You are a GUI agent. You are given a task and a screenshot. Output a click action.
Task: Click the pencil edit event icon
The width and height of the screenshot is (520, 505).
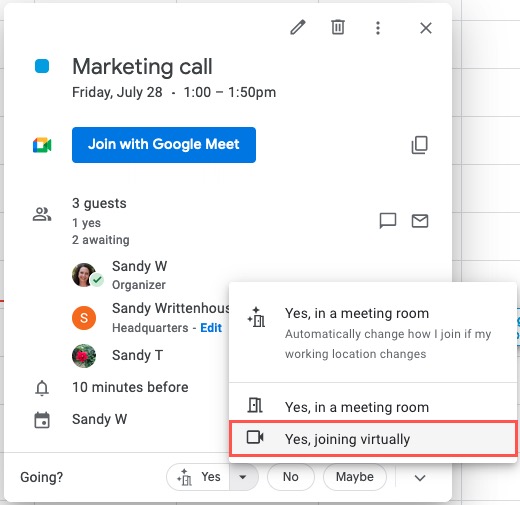[x=298, y=27]
